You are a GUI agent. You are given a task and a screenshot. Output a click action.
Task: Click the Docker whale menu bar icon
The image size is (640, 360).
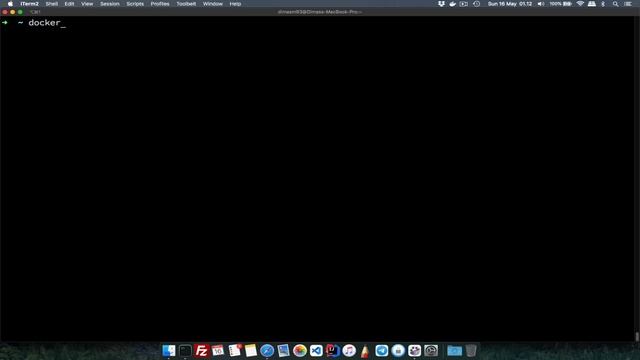point(452,4)
